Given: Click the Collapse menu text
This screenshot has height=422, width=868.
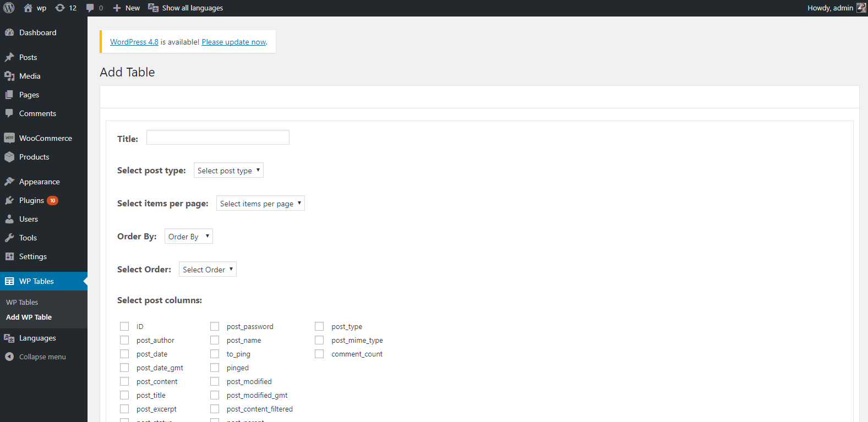Looking at the screenshot, I should [x=42, y=357].
